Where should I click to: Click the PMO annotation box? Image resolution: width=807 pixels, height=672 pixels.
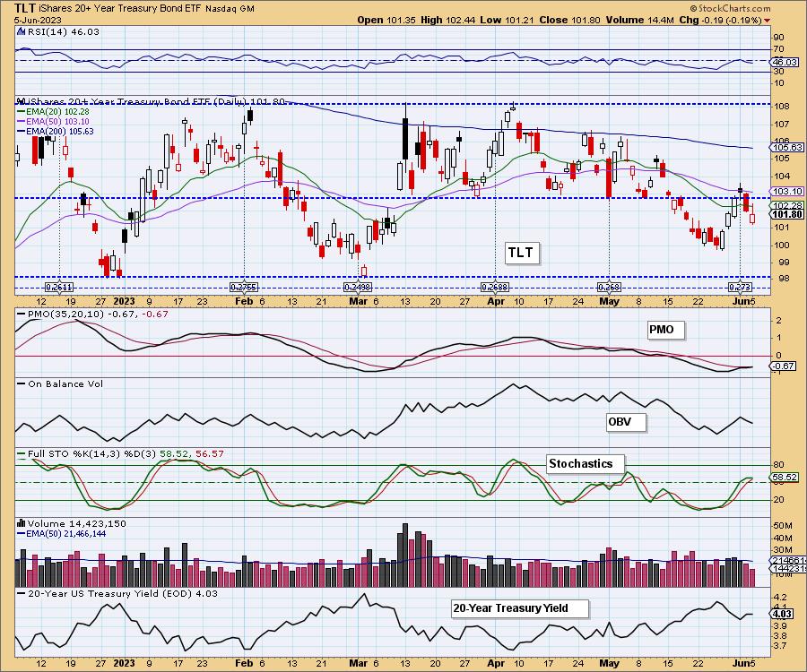click(666, 330)
